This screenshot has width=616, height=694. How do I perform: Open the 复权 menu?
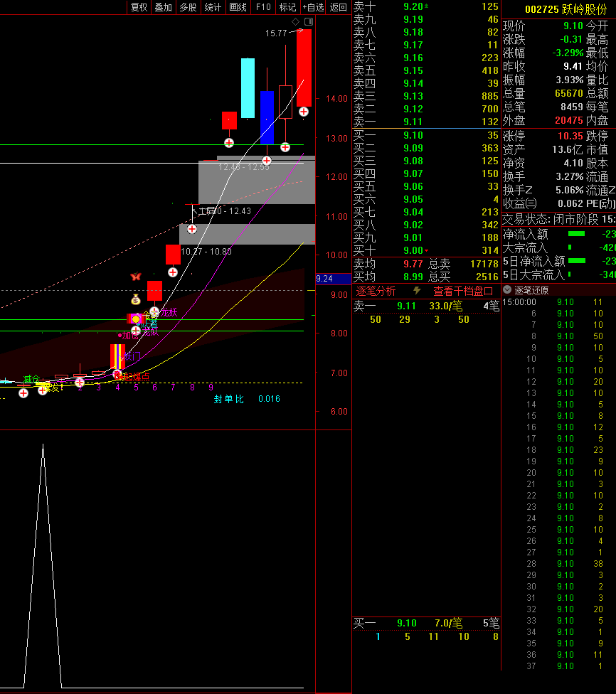(x=139, y=7)
